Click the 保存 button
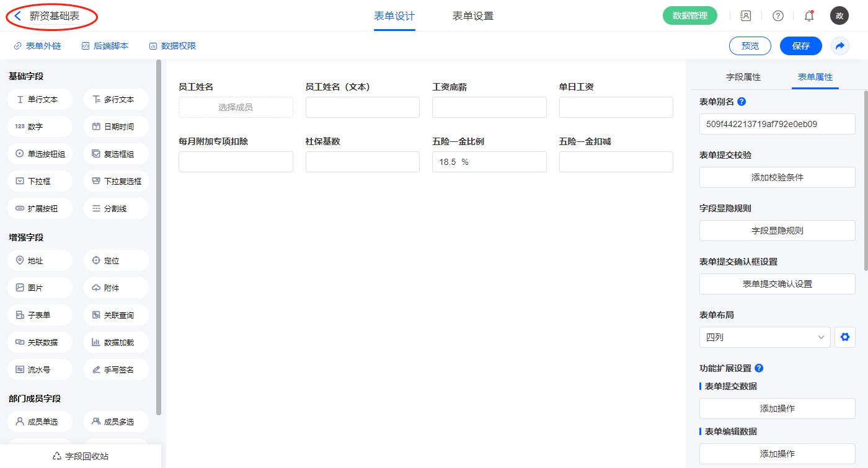Image resolution: width=868 pixels, height=468 pixels. (800, 46)
